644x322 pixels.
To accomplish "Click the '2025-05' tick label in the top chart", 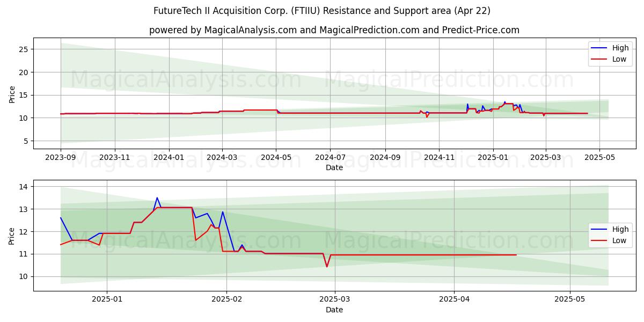I will pos(600,158).
